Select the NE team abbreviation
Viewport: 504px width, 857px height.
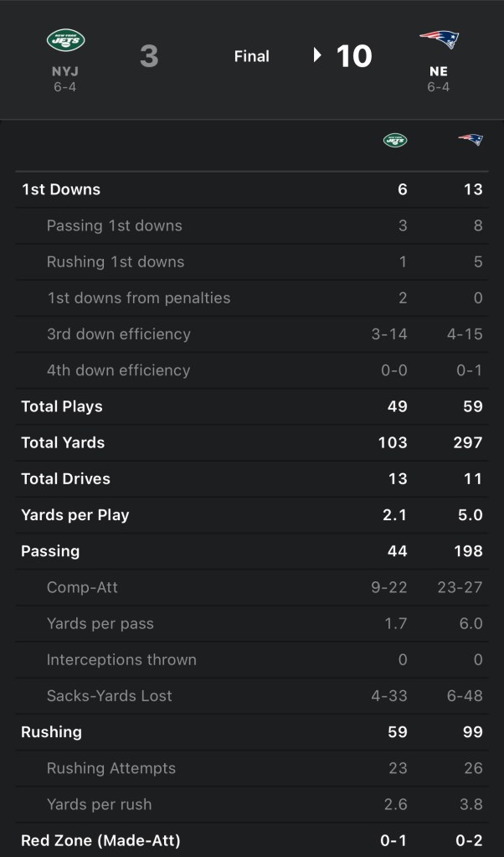tap(439, 72)
